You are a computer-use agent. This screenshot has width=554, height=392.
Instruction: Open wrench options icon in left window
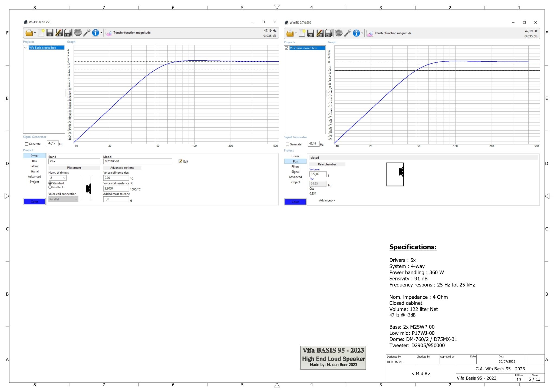(87, 33)
